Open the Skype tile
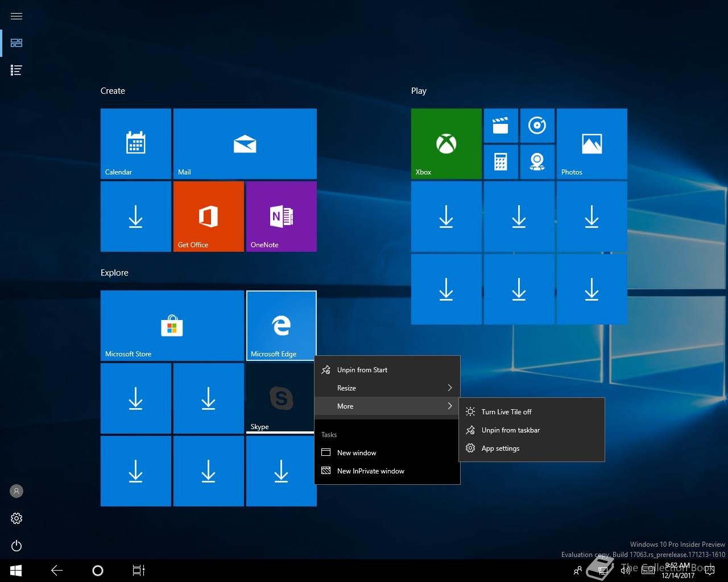 click(280, 398)
